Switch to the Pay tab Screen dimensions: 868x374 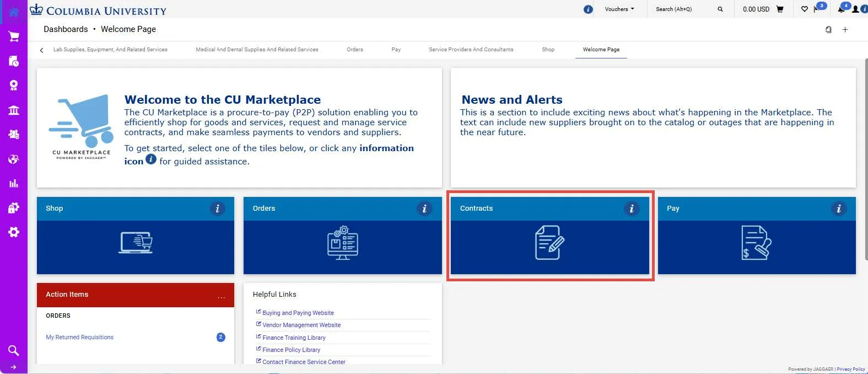click(396, 50)
